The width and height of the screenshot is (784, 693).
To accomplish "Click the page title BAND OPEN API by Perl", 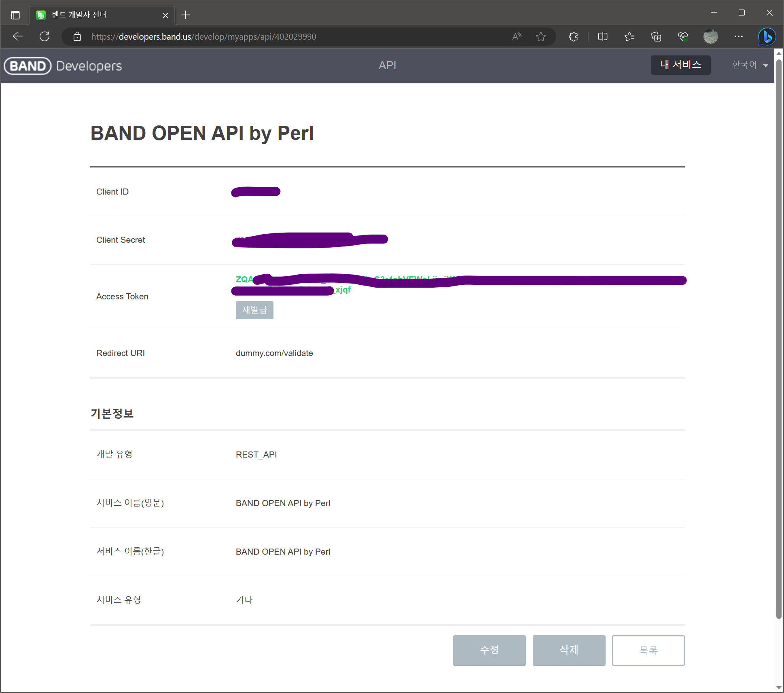I will [x=202, y=134].
